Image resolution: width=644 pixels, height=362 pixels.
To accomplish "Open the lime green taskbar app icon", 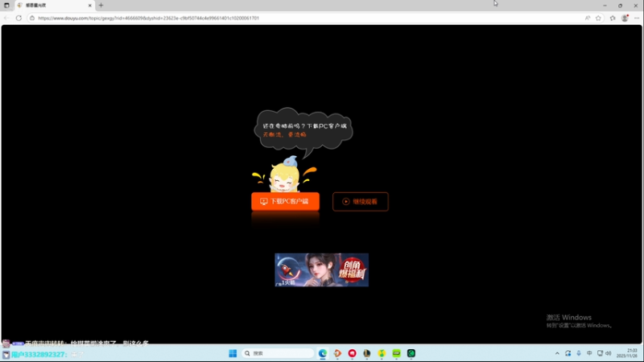I will (396, 353).
